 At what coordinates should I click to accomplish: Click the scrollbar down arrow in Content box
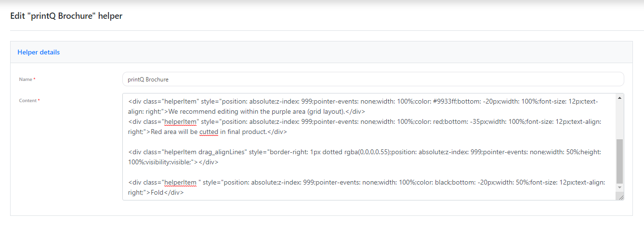pos(619,187)
